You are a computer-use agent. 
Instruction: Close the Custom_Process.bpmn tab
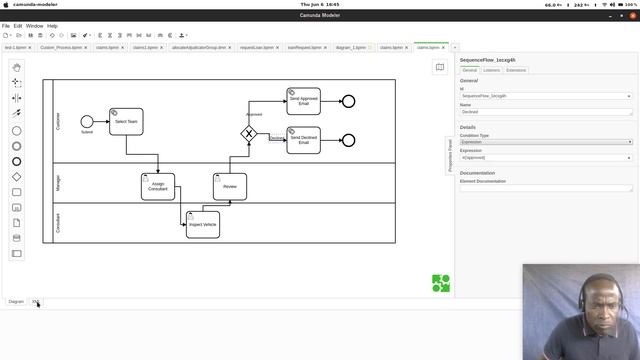pyautogui.click(x=86, y=48)
